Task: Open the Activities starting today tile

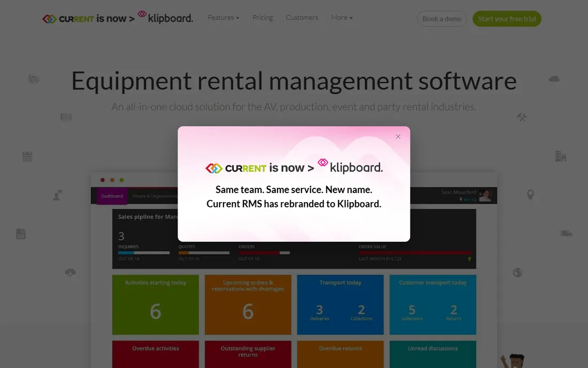Action: [156, 304]
